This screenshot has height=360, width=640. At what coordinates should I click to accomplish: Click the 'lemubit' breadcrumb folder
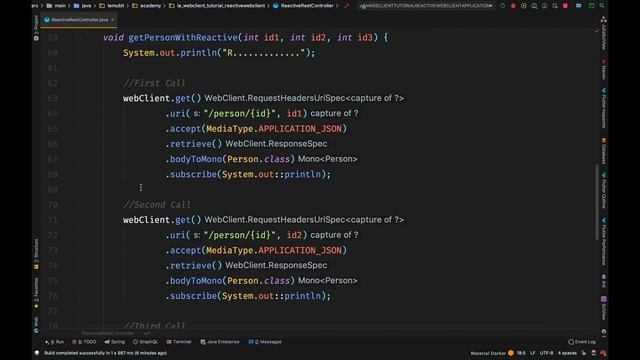[111, 6]
